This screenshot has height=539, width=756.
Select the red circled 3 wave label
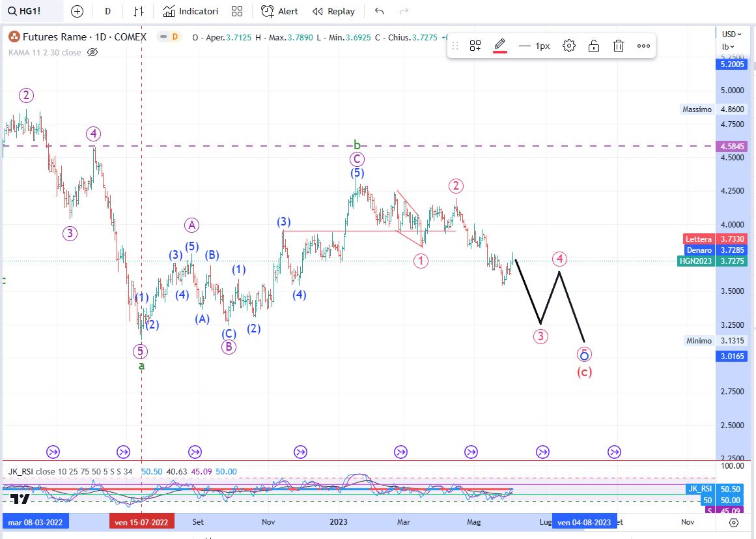(540, 336)
